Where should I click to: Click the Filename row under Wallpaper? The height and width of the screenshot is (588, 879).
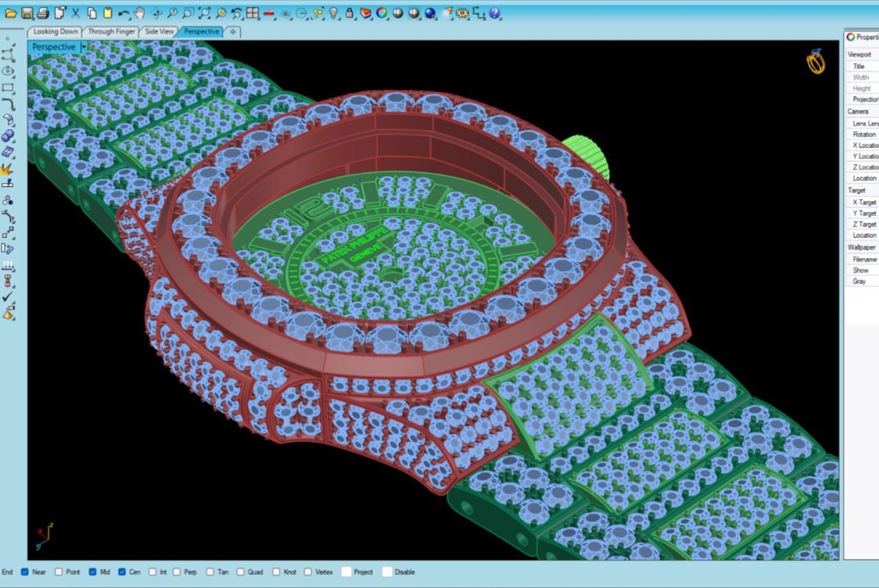[863, 259]
